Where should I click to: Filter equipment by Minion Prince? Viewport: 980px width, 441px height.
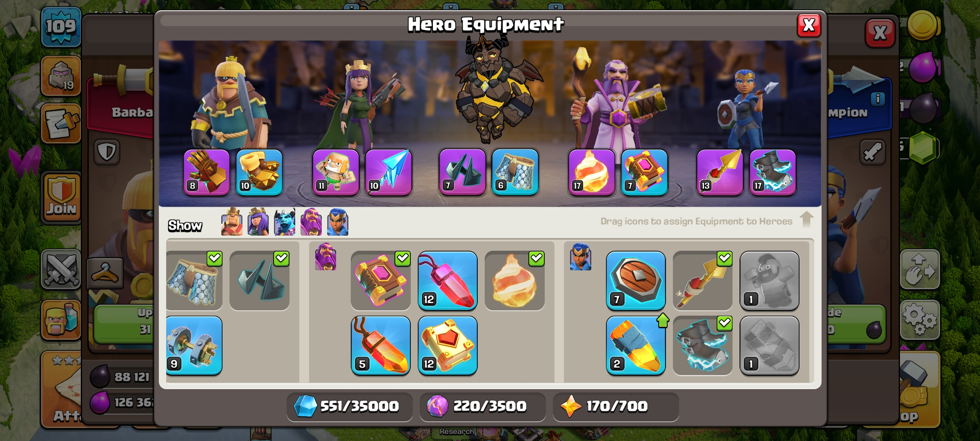coord(285,222)
